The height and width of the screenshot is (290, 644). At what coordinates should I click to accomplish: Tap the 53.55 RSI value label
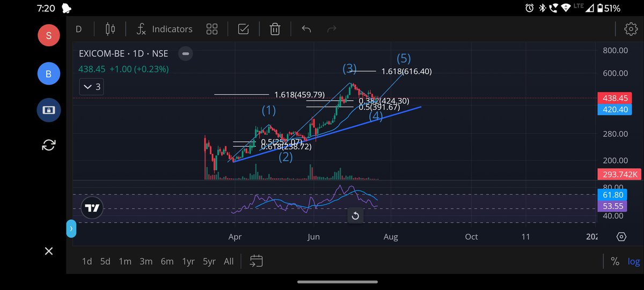[x=612, y=206]
